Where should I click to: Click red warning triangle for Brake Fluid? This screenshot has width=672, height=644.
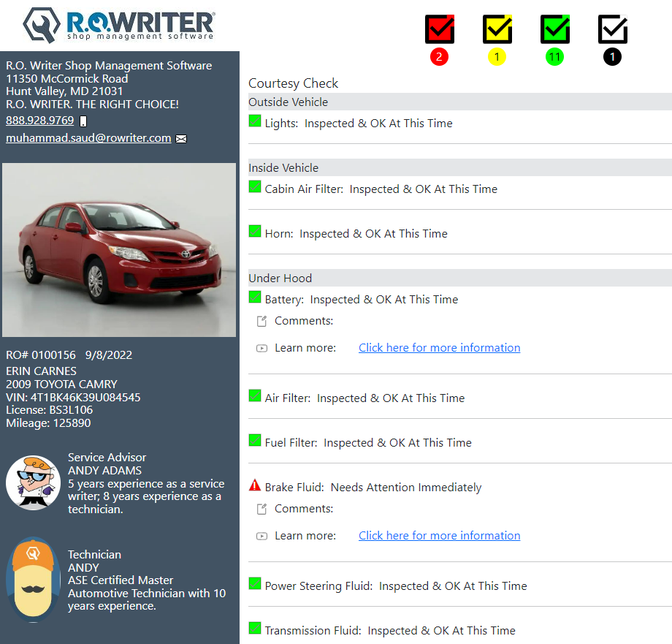click(255, 485)
